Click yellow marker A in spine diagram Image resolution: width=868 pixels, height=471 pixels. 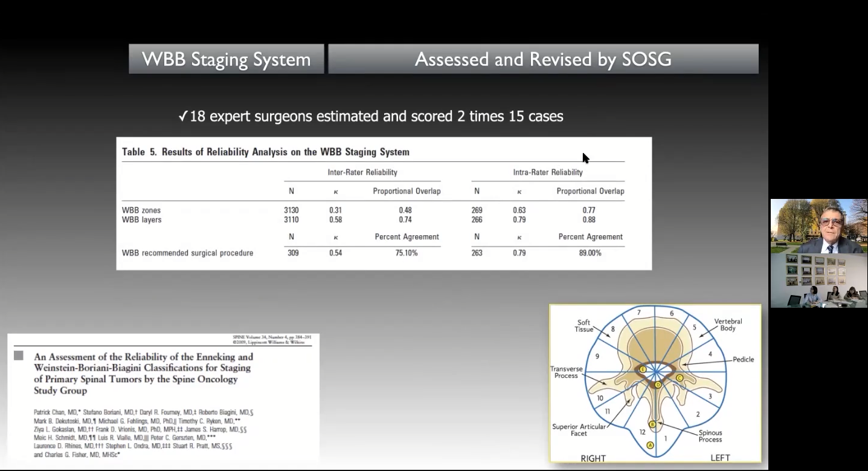click(651, 445)
